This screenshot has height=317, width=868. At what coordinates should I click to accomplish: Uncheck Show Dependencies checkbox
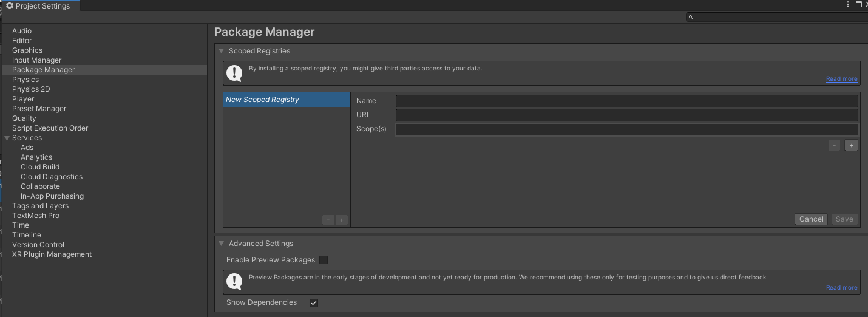point(314,302)
